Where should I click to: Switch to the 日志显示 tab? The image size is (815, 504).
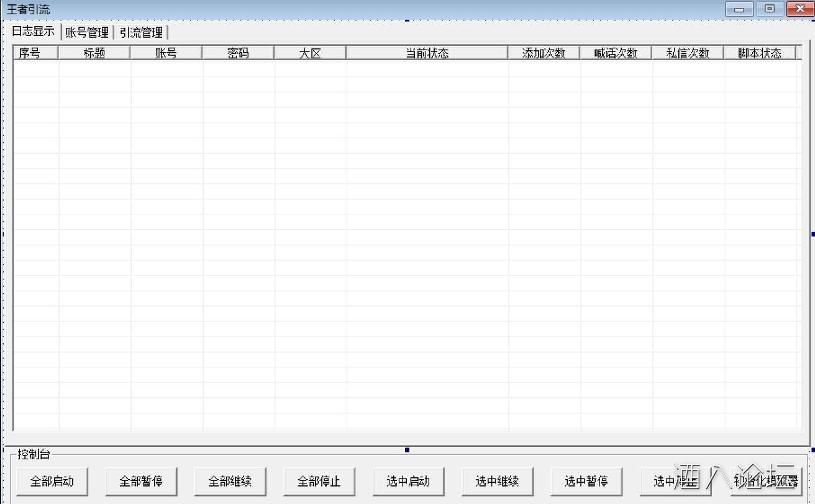point(33,32)
